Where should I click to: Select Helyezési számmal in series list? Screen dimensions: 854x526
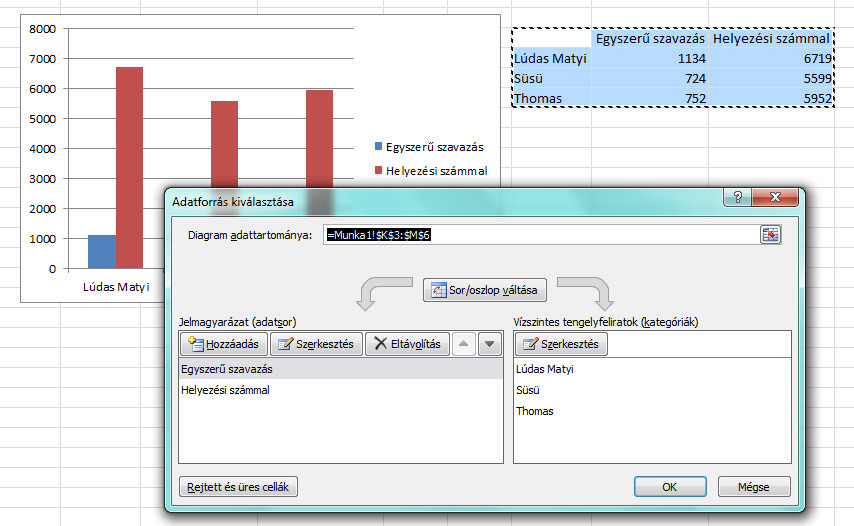coord(341,390)
